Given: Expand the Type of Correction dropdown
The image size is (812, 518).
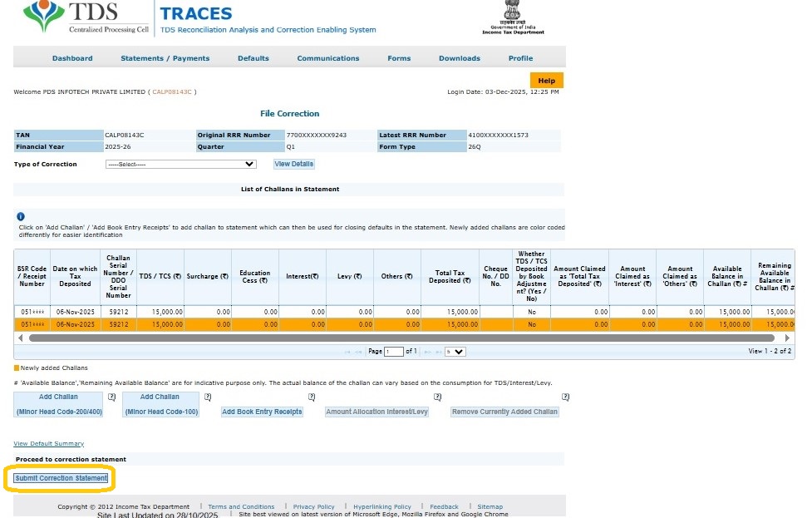Looking at the screenshot, I should click(180, 165).
